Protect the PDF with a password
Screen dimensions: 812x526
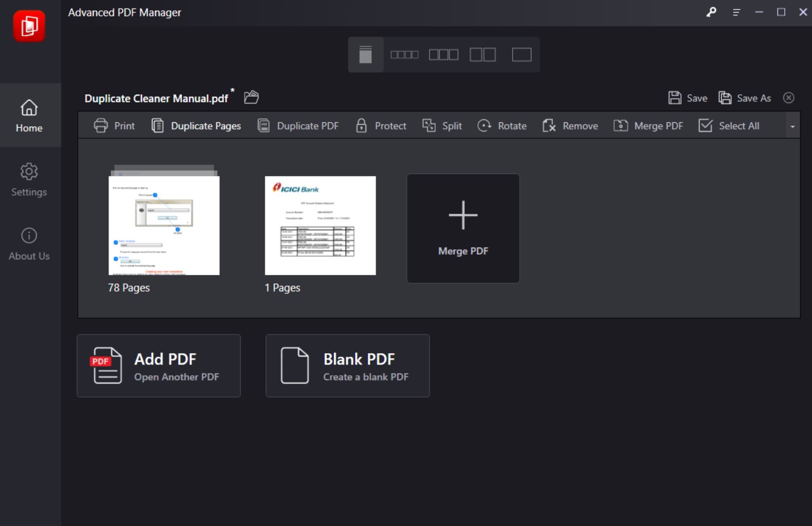tap(381, 126)
